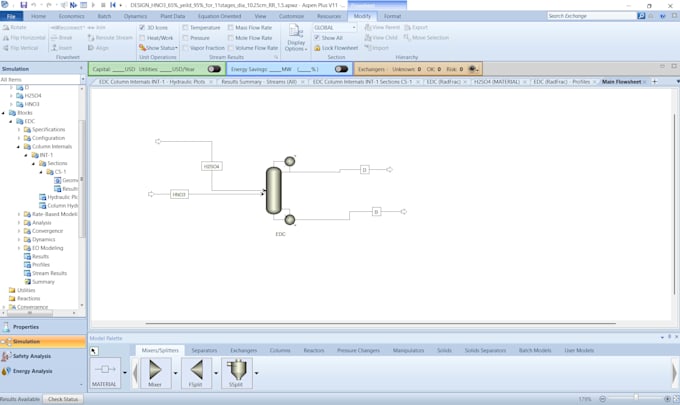This screenshot has width=680, height=405.
Task: Collapse the Blocks tree node
Action: [4, 113]
